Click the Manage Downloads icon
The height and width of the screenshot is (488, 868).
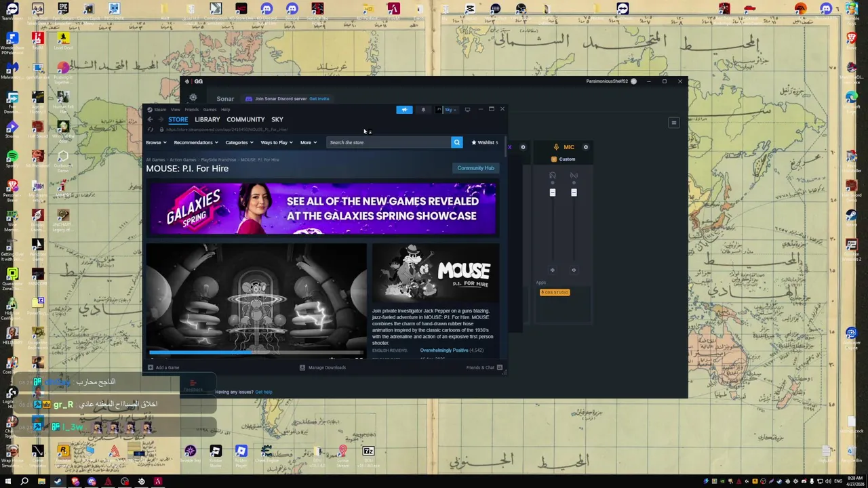[x=302, y=367]
